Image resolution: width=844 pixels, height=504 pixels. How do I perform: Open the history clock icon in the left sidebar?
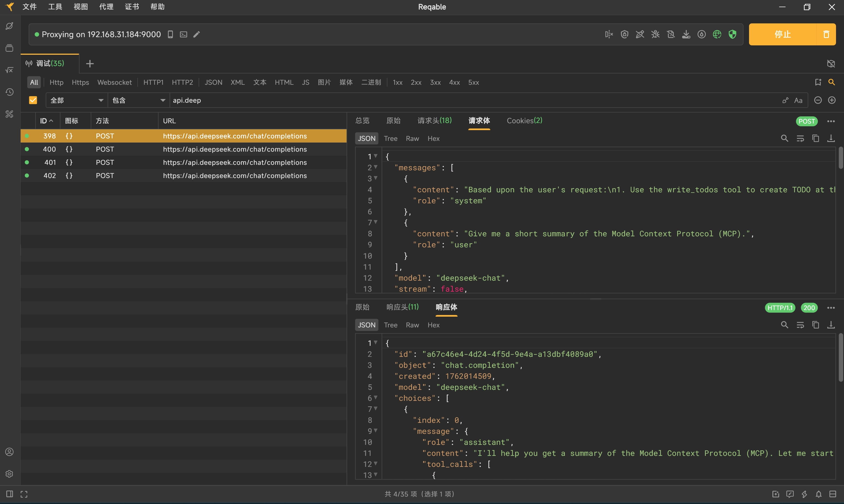pos(10,92)
